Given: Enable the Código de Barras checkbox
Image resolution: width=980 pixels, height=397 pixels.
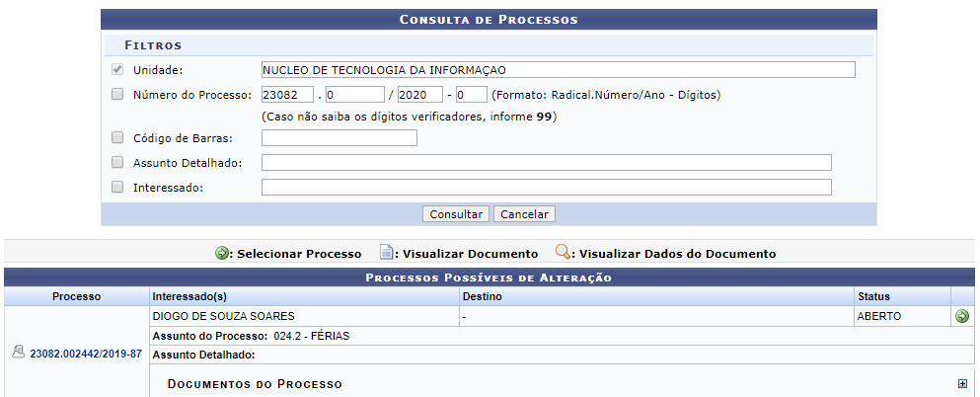Looking at the screenshot, I should [116, 137].
